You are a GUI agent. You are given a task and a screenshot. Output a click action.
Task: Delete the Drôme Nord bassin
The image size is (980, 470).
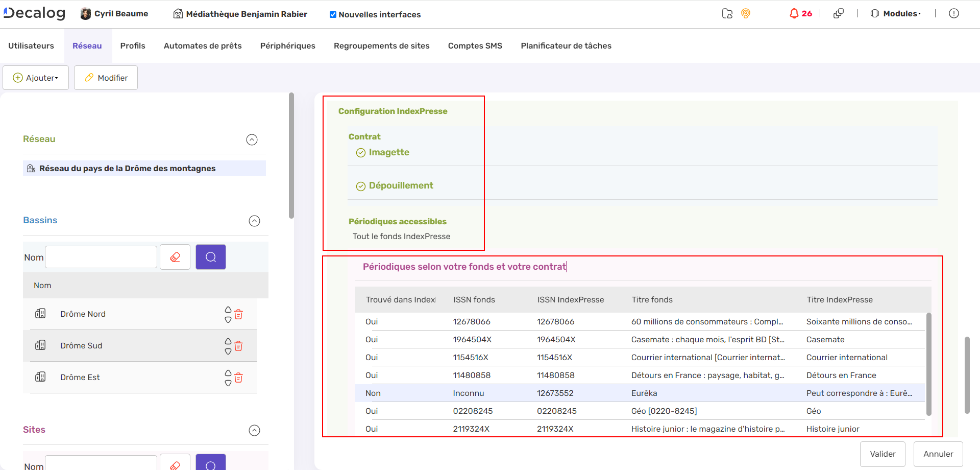click(238, 315)
